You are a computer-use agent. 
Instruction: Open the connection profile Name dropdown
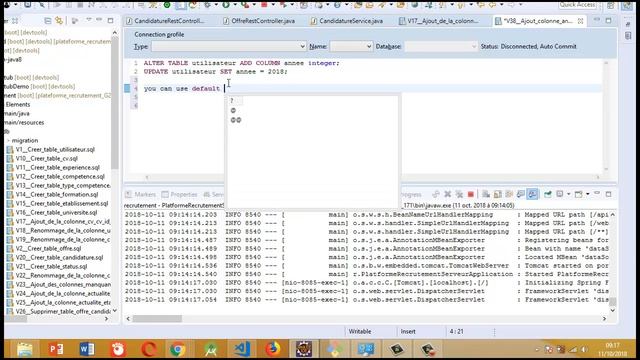coord(351,47)
